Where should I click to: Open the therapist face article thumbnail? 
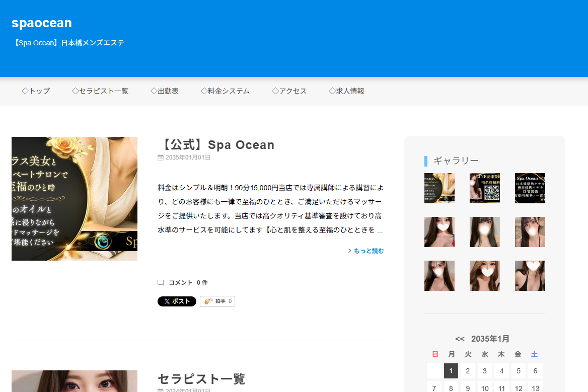(74, 381)
